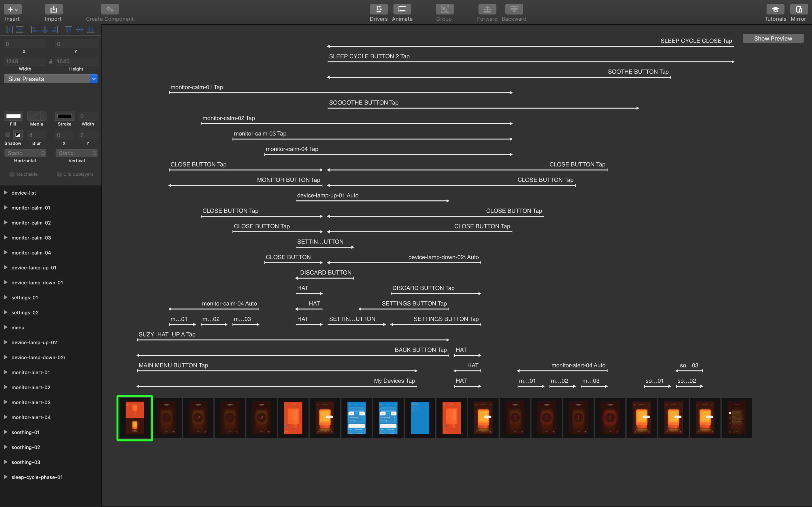Open the Fill color swatch

pos(13,116)
